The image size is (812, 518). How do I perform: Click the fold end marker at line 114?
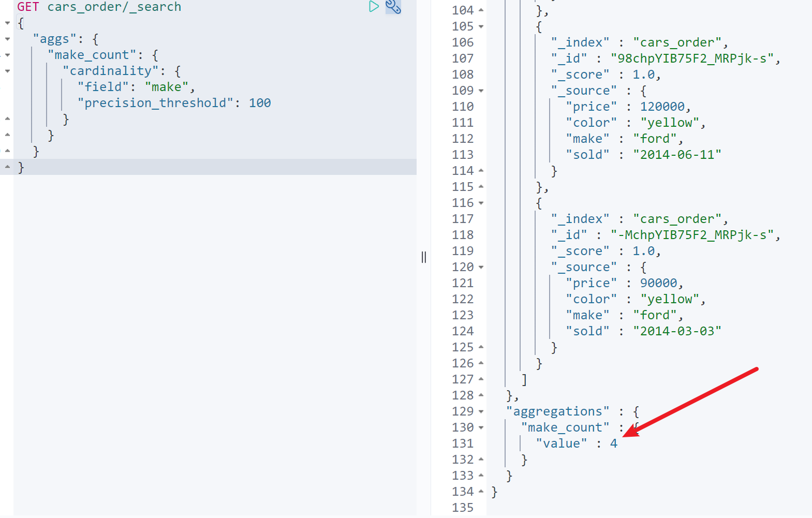(x=481, y=170)
